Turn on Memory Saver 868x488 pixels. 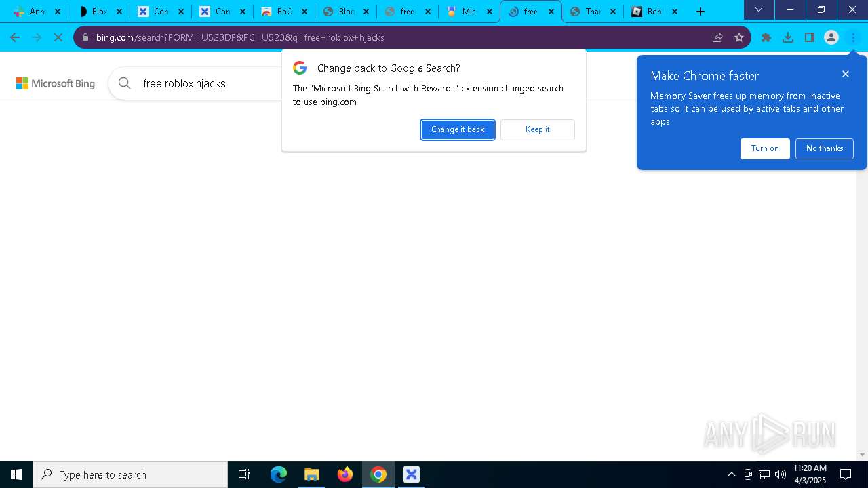point(765,148)
